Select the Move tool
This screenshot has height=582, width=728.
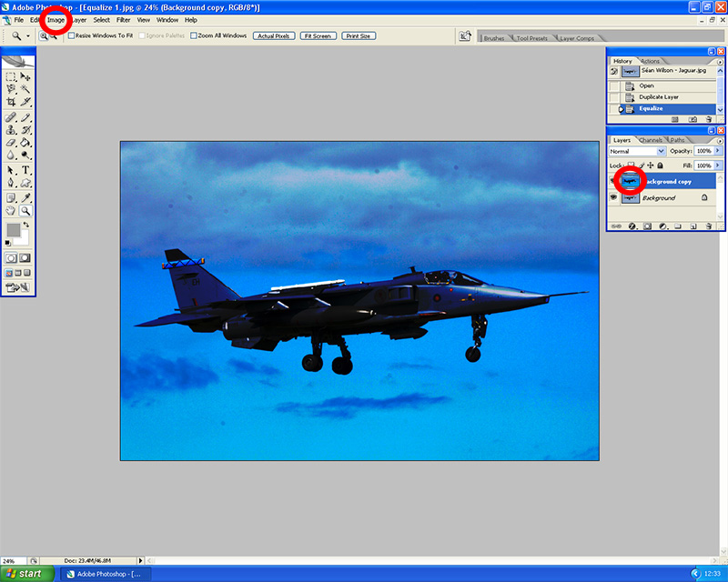(x=25, y=76)
